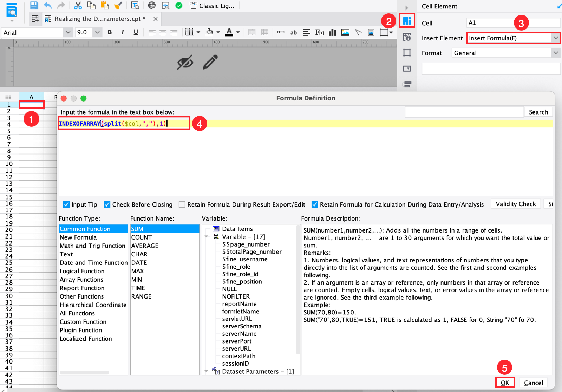
Task: Click the function search input field
Action: point(464,112)
